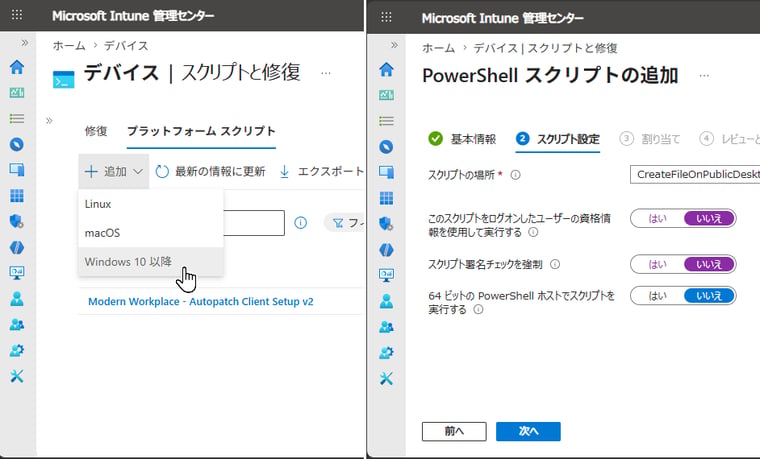Open app launcher grid in right window
The height and width of the screenshot is (459, 760).
click(386, 17)
